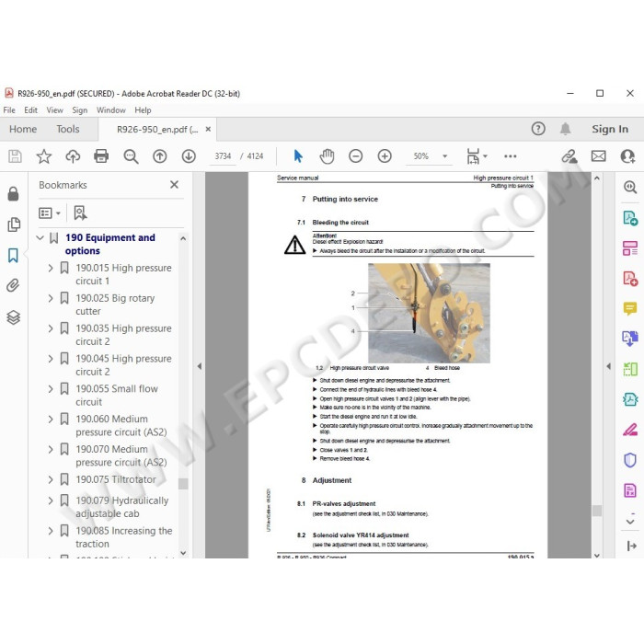The height and width of the screenshot is (644, 644).
Task: Zoom in with the plus circle icon
Action: 385,156
